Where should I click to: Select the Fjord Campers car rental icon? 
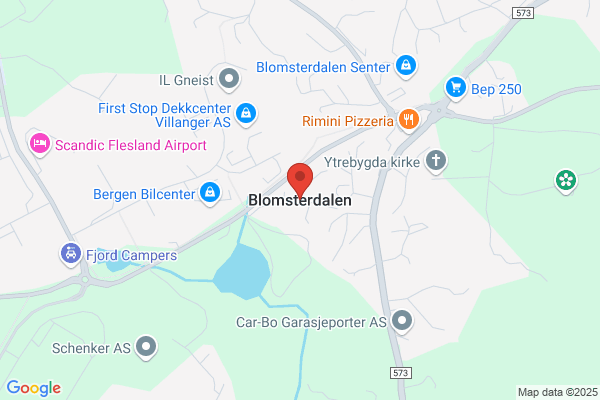(x=71, y=254)
